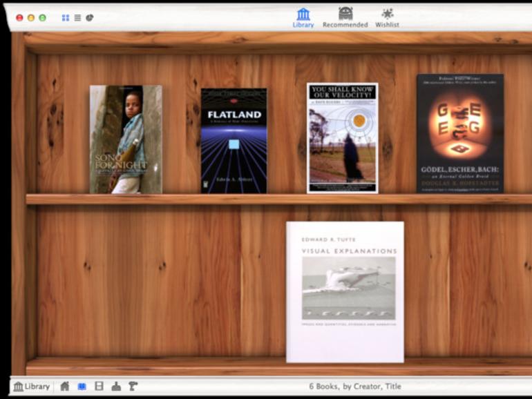Click the shelf box icon in bottom bar
The height and width of the screenshot is (399, 532).
[99, 386]
